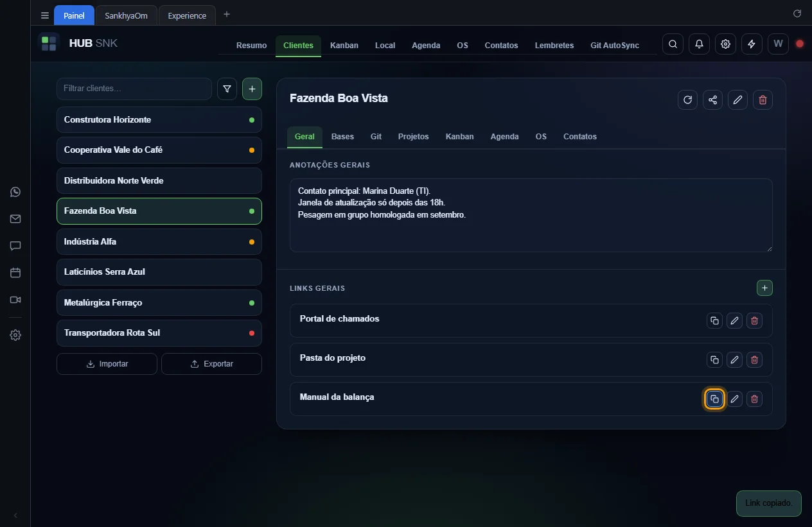Open the client filter funnel icon

(x=227, y=89)
